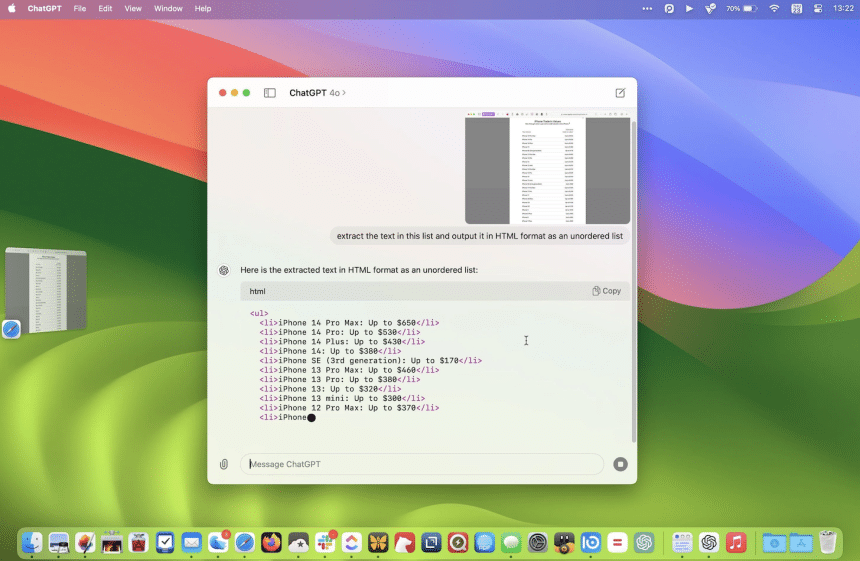
Task: Open the Trash in the Dock
Action: click(828, 542)
